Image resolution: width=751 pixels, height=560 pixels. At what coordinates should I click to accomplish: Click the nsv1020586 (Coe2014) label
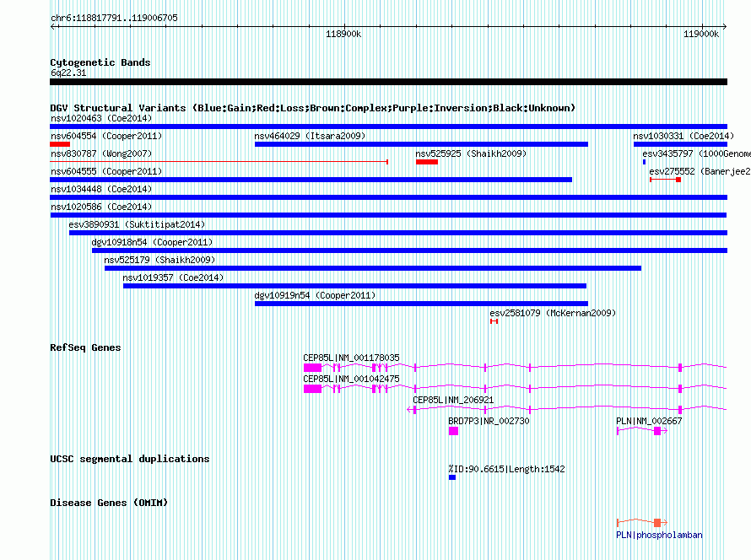[101, 207]
